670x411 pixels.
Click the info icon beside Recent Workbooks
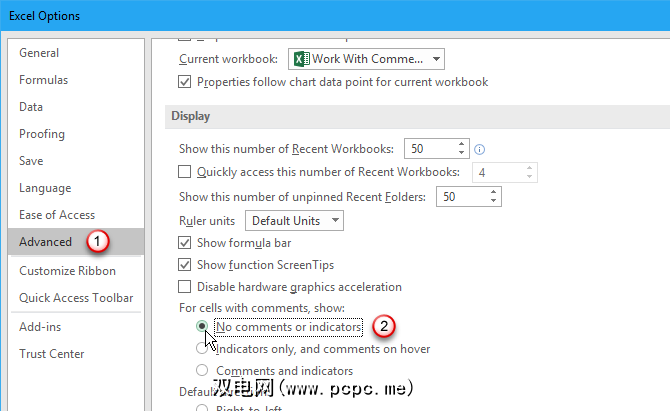480,150
